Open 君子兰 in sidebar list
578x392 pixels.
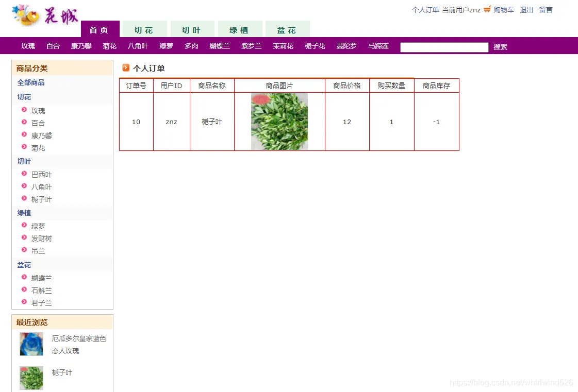(42, 303)
